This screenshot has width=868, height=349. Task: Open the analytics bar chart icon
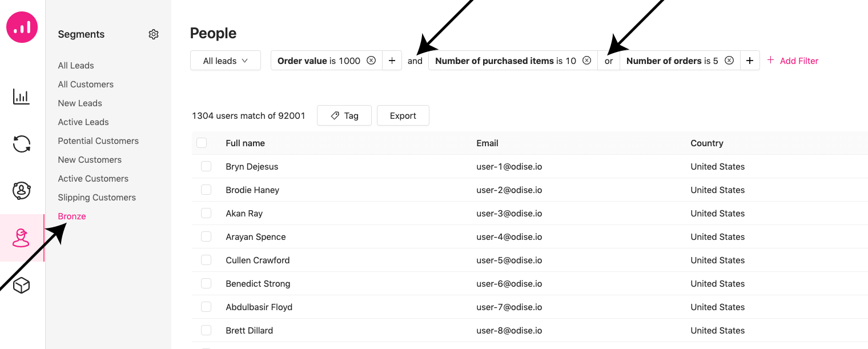pyautogui.click(x=21, y=97)
